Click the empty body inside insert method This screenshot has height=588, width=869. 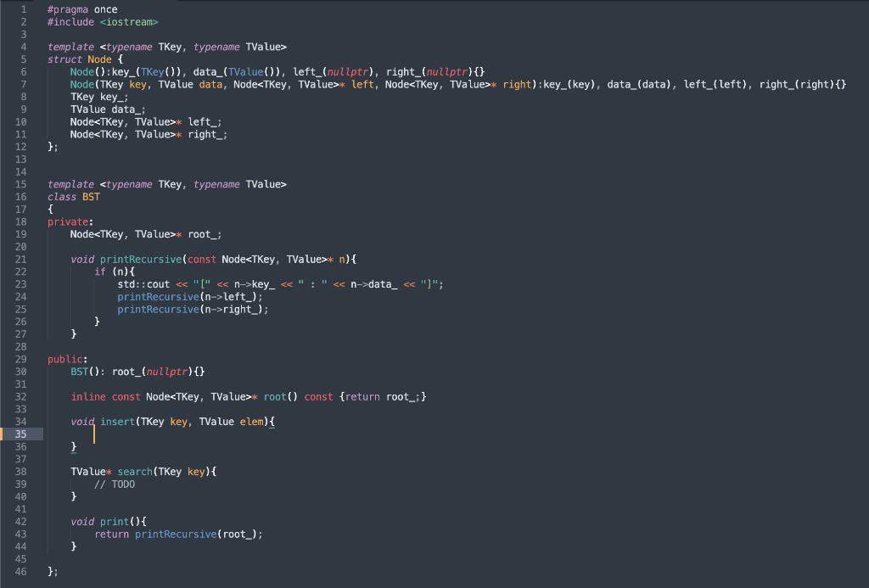coord(93,434)
